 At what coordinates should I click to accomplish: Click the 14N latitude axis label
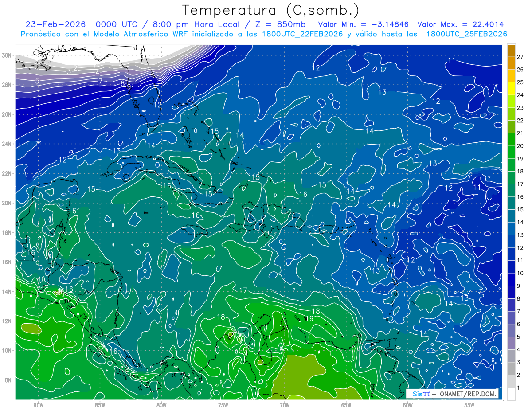[7, 291]
